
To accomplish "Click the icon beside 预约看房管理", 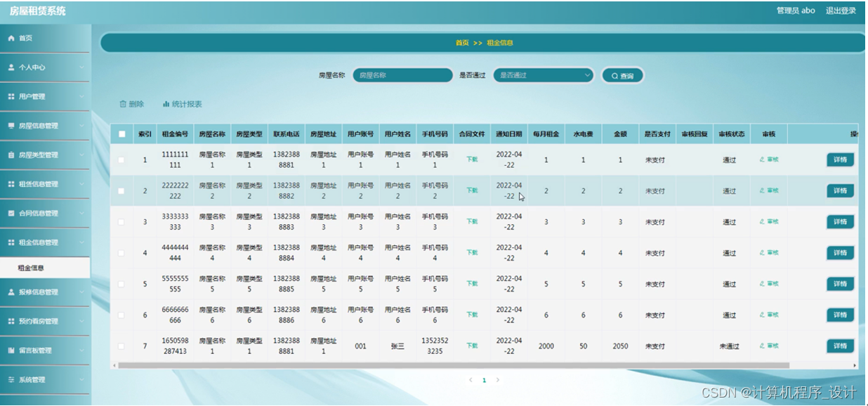I will 11,321.
